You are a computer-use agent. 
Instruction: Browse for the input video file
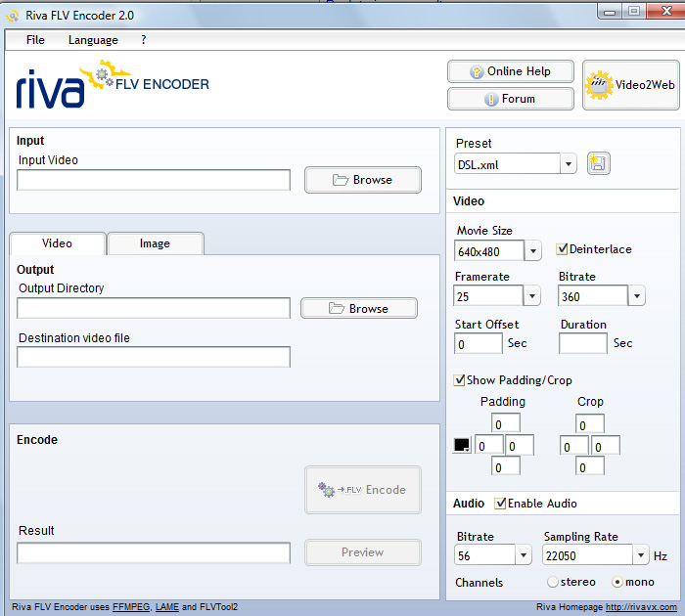pos(363,180)
